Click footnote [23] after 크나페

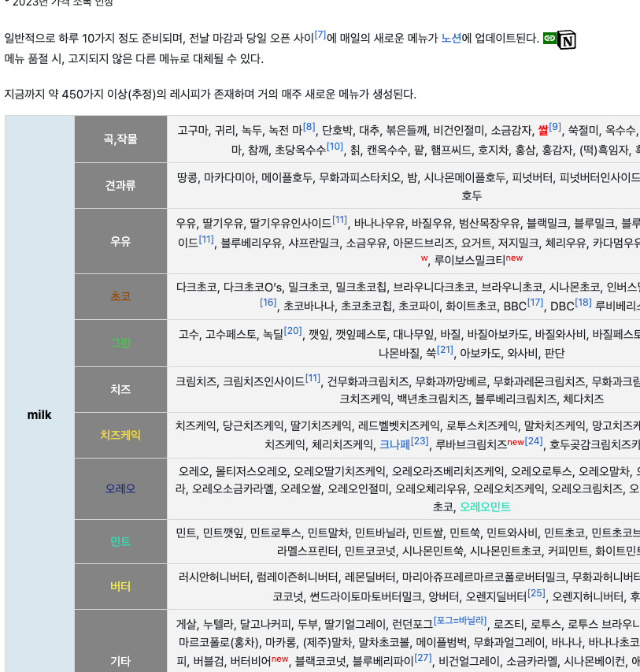tap(420, 440)
